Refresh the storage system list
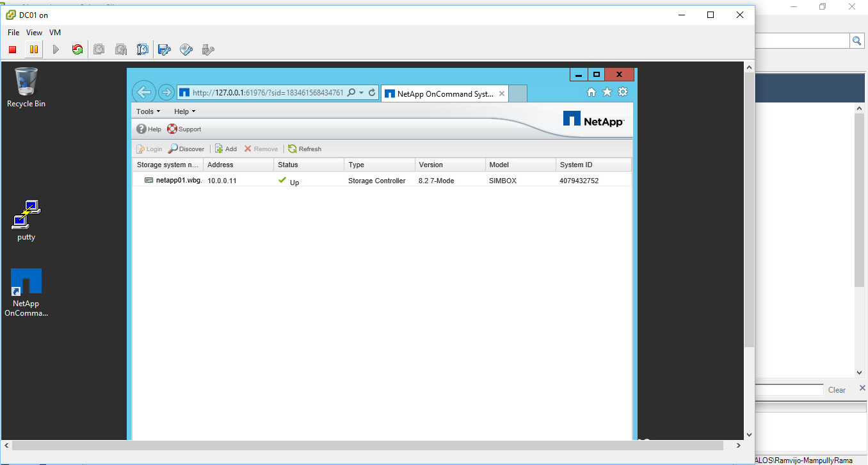Screen dimensions: 868x465 (305, 149)
